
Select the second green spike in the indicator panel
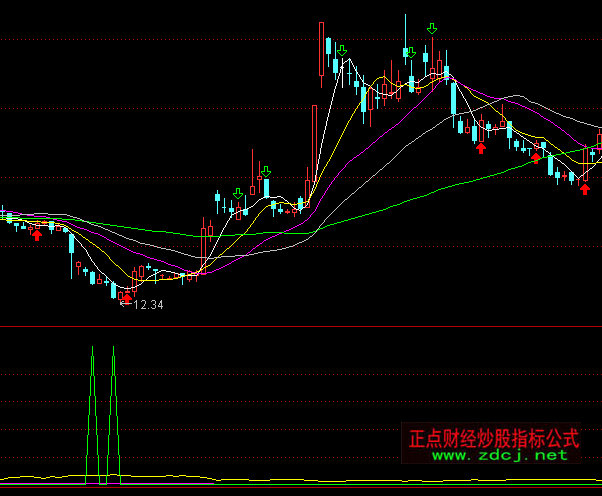click(113, 400)
